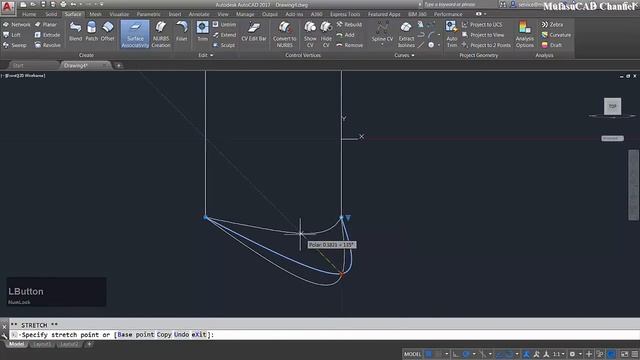640x360 pixels.
Task: Click the Draft analysis tool
Action: pos(552,45)
